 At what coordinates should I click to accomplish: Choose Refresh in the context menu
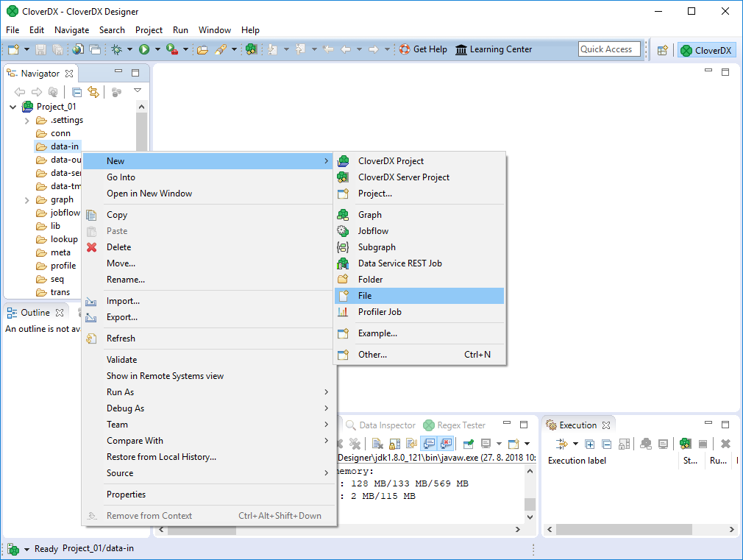[x=121, y=339]
